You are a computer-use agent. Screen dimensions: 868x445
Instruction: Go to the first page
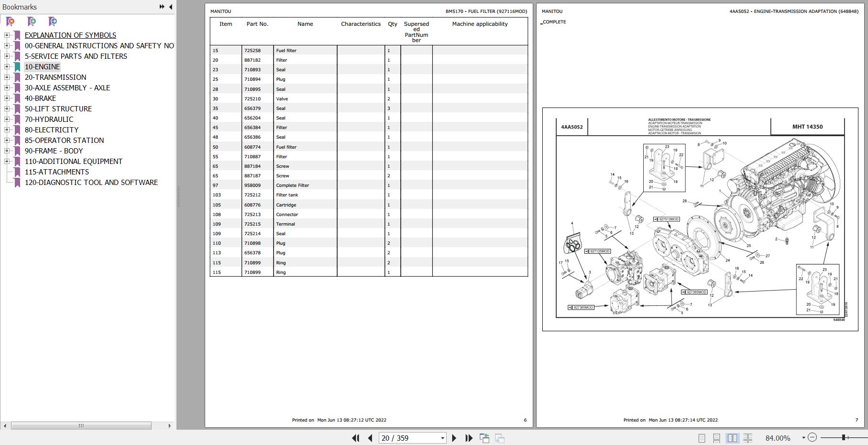(x=355, y=438)
